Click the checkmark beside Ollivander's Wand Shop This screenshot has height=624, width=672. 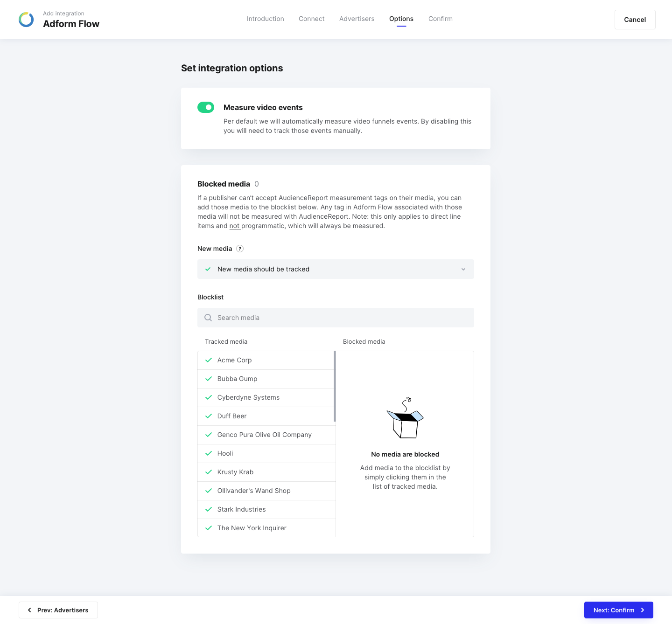coord(209,491)
